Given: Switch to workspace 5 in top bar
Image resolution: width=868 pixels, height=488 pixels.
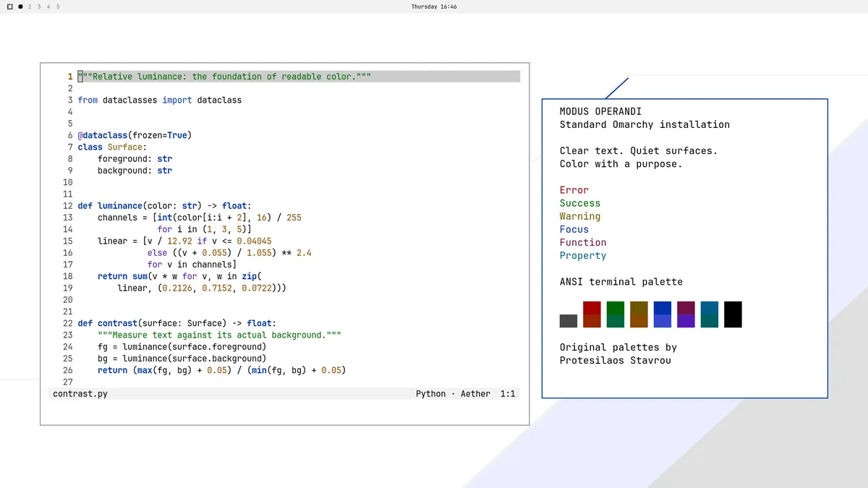Looking at the screenshot, I should [x=58, y=7].
